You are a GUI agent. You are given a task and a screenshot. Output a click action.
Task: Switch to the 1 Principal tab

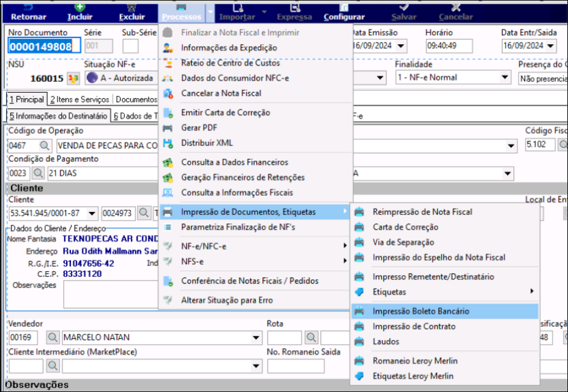pos(27,99)
